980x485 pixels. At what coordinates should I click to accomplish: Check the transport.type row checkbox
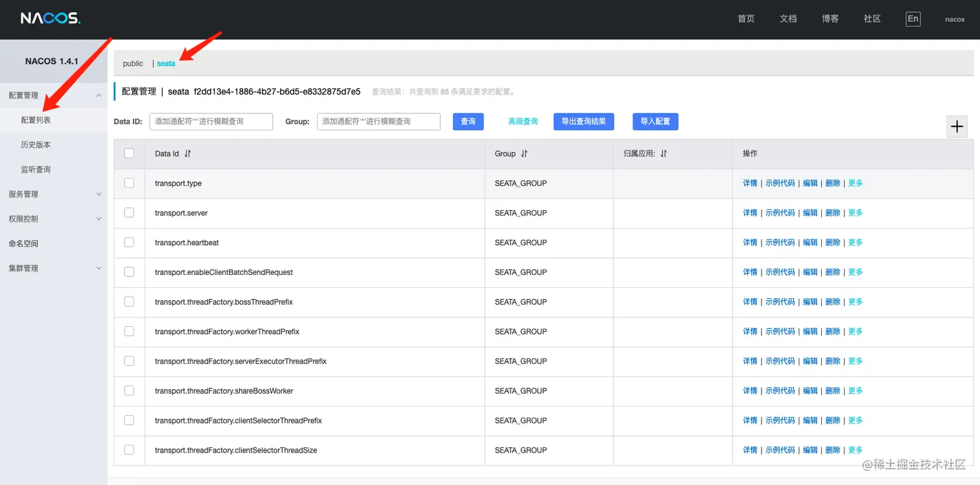[129, 183]
